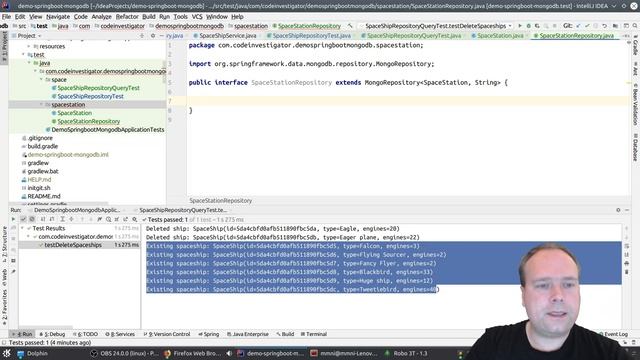The image size is (640, 360).
Task: Open the TODO tool window
Action: [85, 334]
